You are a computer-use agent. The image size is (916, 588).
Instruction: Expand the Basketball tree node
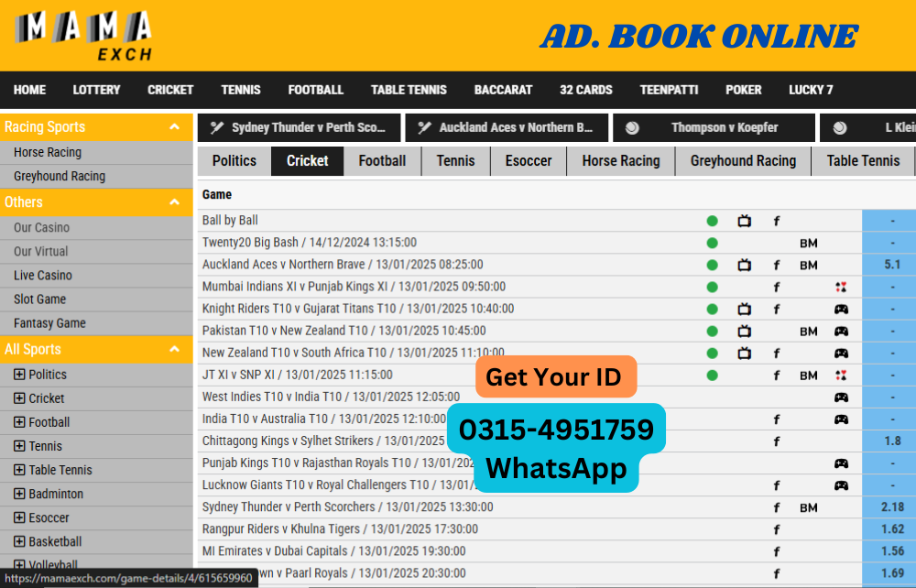pyautogui.click(x=19, y=542)
